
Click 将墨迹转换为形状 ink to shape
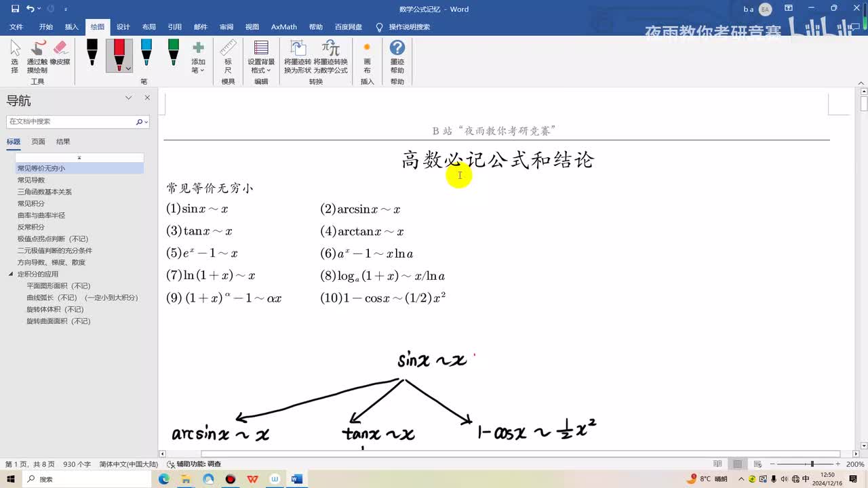pyautogui.click(x=298, y=57)
